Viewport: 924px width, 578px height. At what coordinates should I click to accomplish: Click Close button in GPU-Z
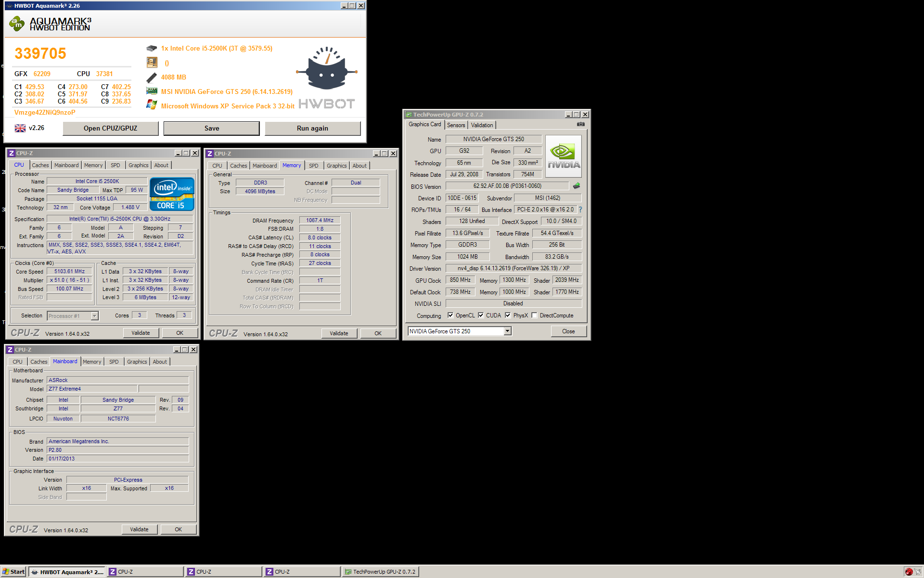(x=568, y=331)
